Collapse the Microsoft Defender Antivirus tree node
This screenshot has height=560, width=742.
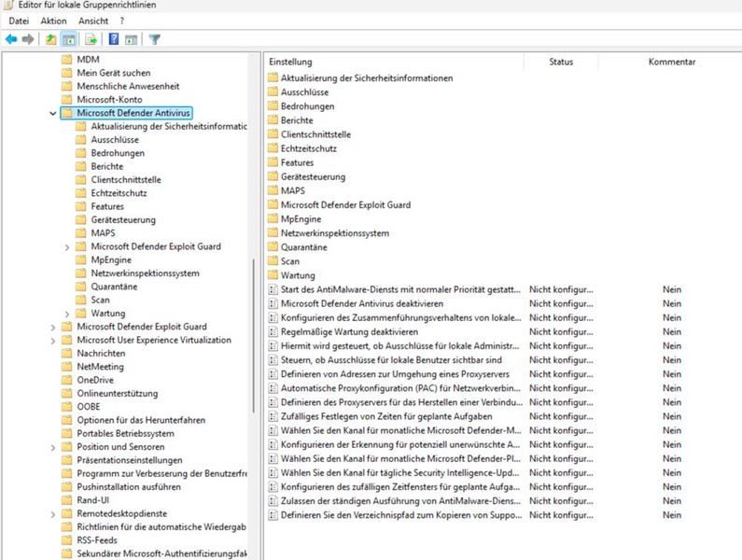coord(53,113)
